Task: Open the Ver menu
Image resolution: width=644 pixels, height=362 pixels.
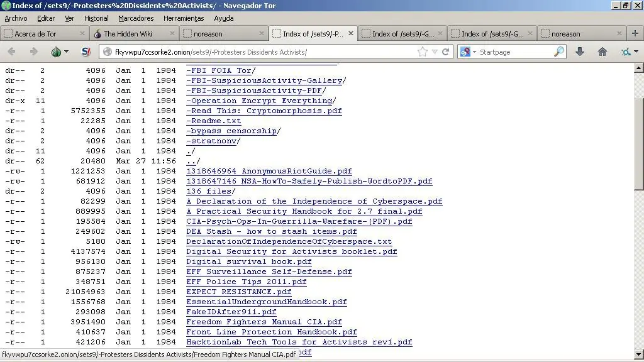Action: pos(69,18)
